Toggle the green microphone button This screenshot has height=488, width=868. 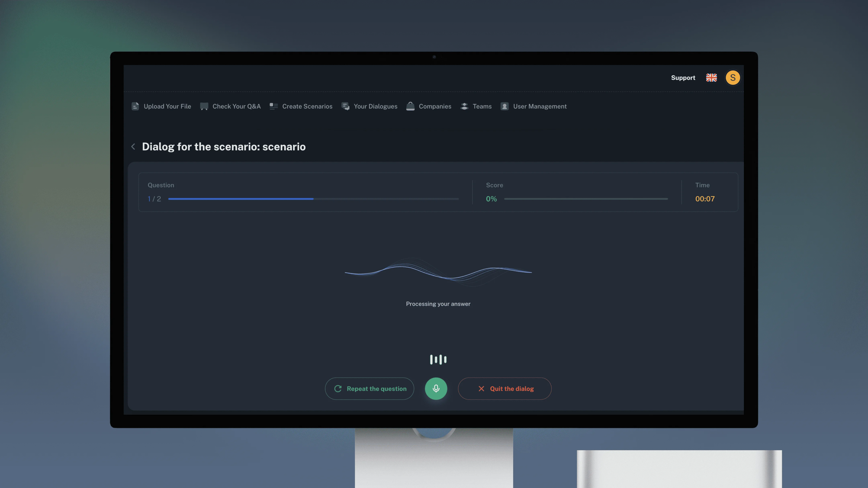pyautogui.click(x=436, y=389)
